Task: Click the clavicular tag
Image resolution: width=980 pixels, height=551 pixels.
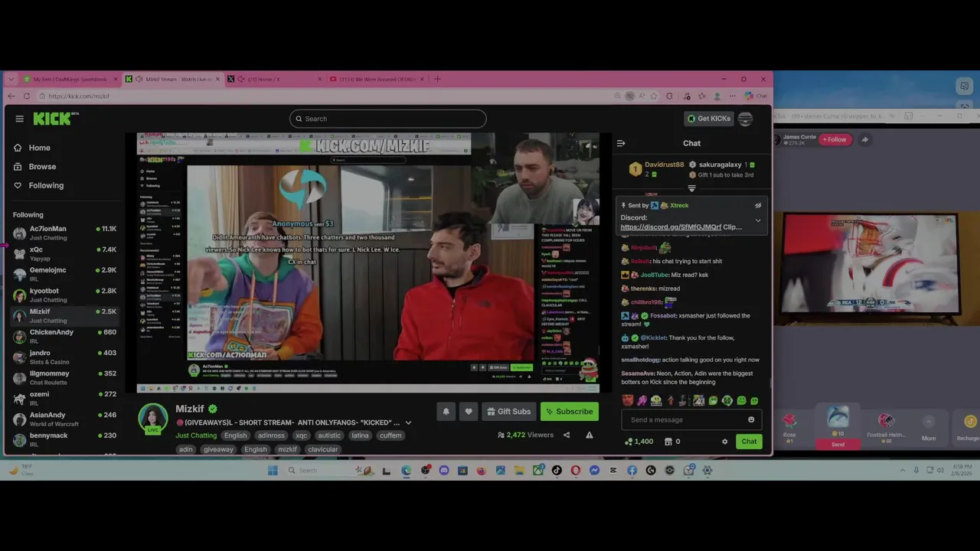Action: tap(322, 449)
